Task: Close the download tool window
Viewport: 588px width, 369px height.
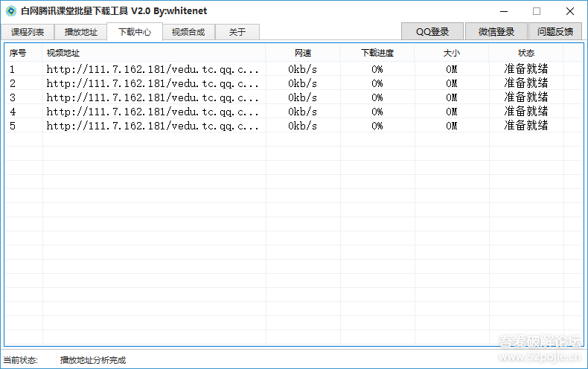Action: [570, 11]
